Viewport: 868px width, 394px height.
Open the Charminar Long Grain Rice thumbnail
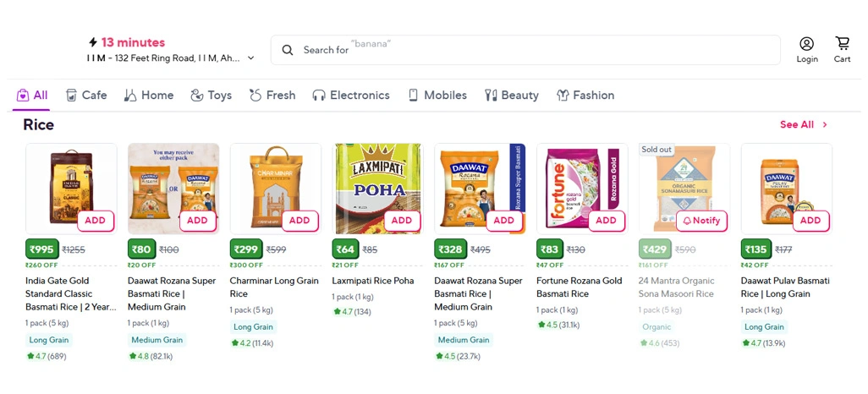[275, 188]
